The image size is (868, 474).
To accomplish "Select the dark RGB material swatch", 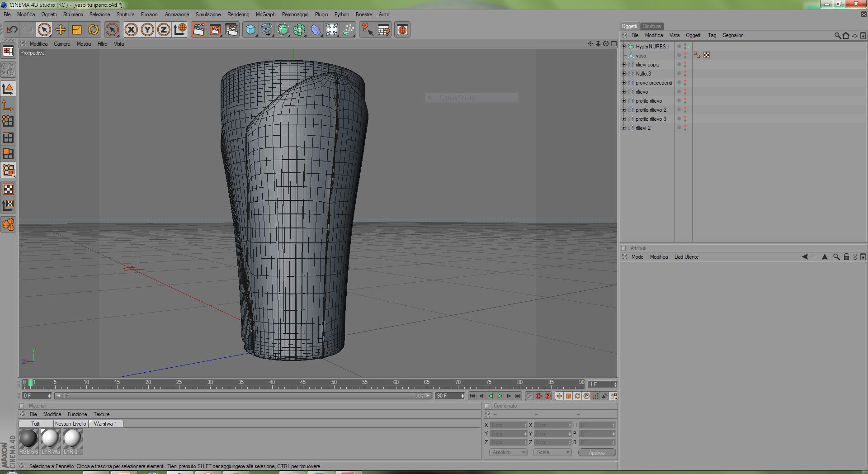I will [28, 439].
